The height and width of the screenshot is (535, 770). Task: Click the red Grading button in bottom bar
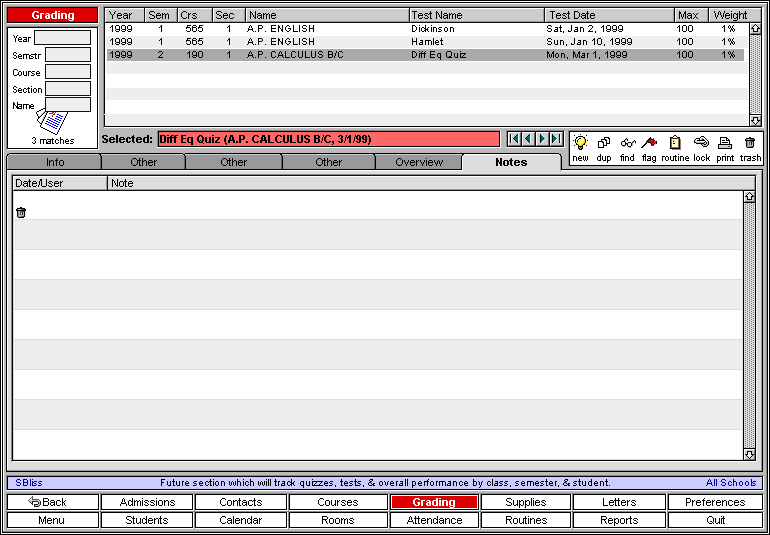pyautogui.click(x=434, y=502)
